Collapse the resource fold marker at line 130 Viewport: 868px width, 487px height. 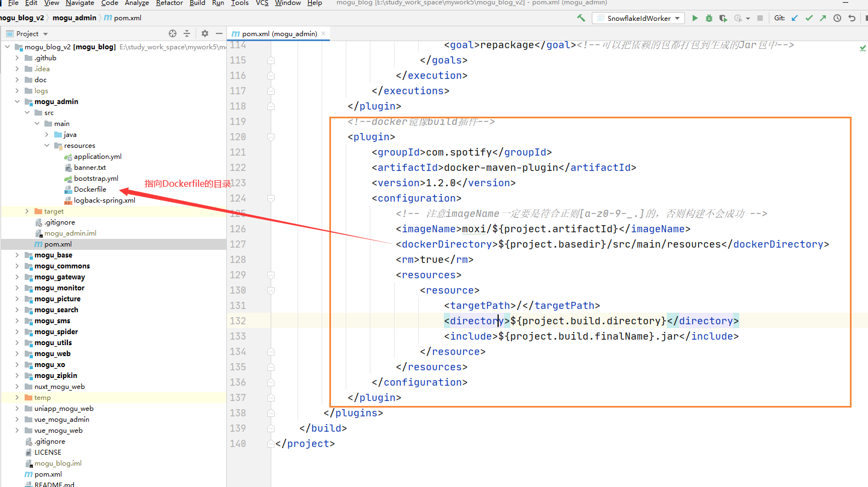pos(271,290)
